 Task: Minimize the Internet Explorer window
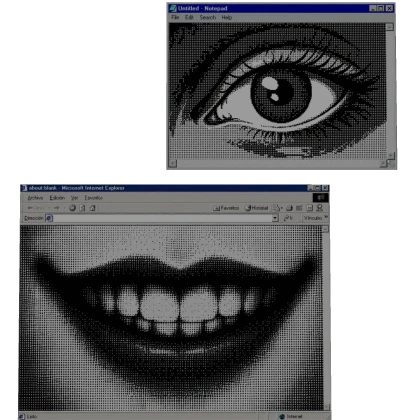(311, 188)
